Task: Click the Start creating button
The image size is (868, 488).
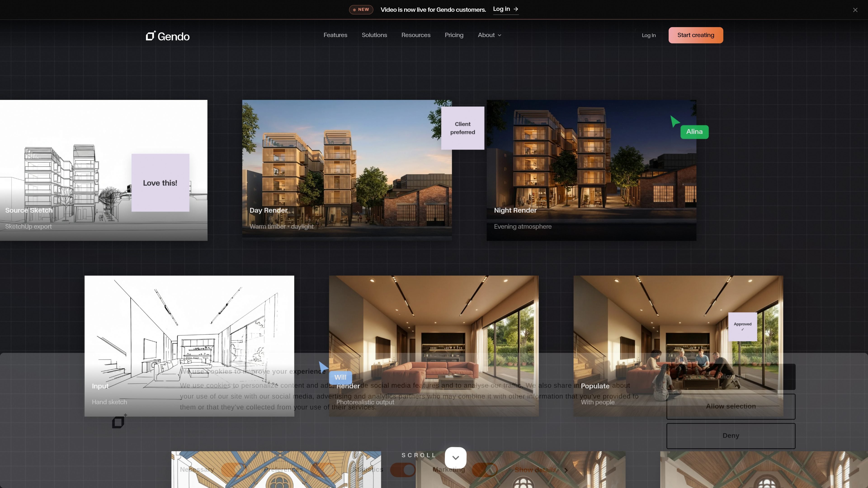Action: tap(696, 35)
